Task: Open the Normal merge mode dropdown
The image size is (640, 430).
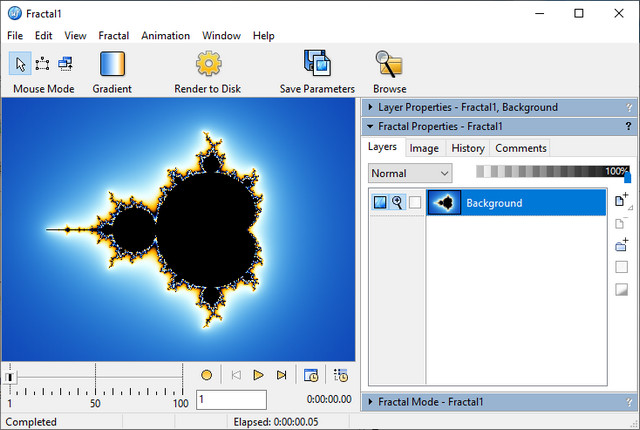Action: [410, 173]
